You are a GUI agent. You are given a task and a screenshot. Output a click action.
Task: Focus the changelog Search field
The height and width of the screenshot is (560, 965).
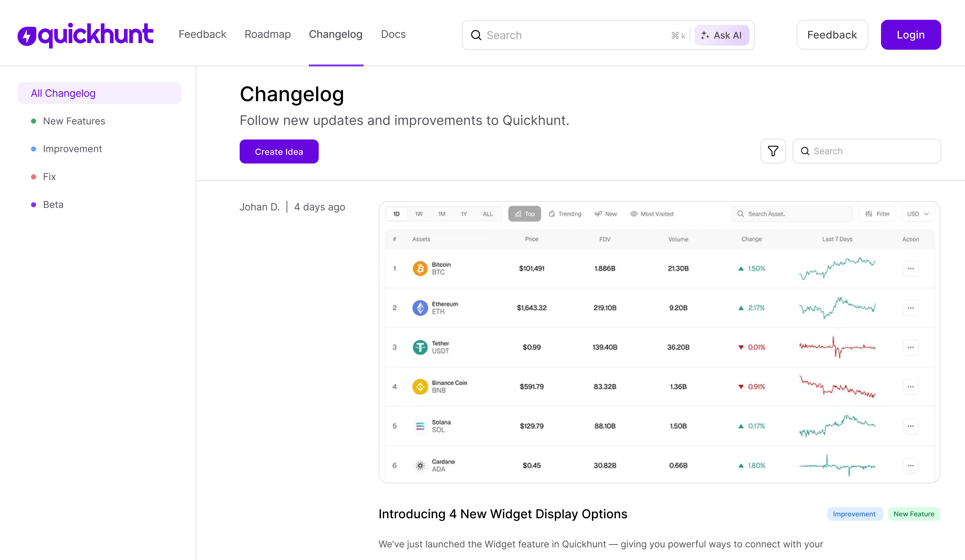click(867, 151)
